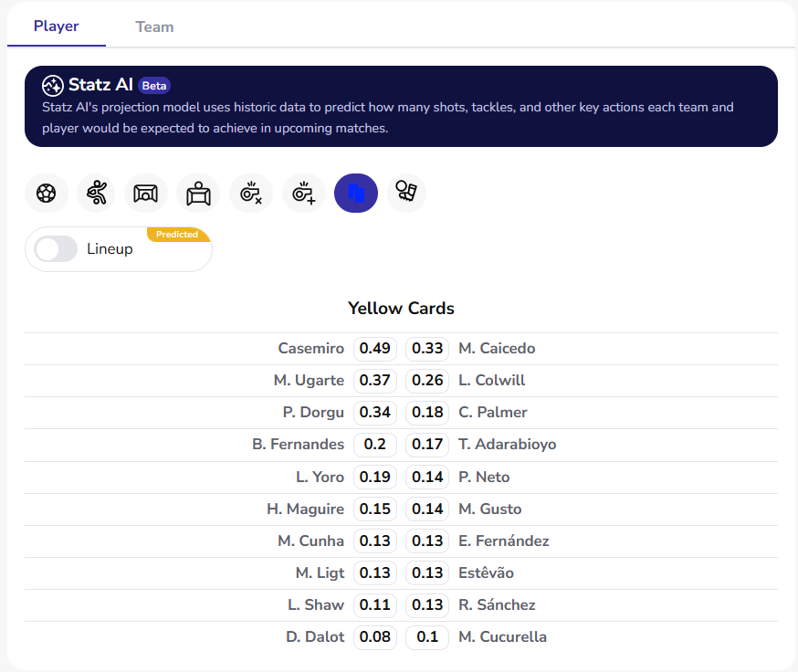Click the Statz AI logo icon
This screenshot has height=672, width=798.
tap(53, 86)
